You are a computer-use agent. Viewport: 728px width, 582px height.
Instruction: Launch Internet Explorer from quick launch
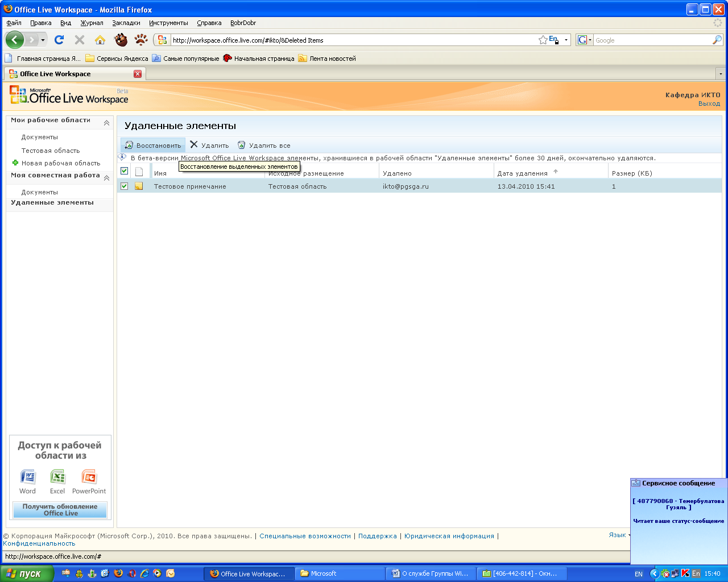click(144, 573)
